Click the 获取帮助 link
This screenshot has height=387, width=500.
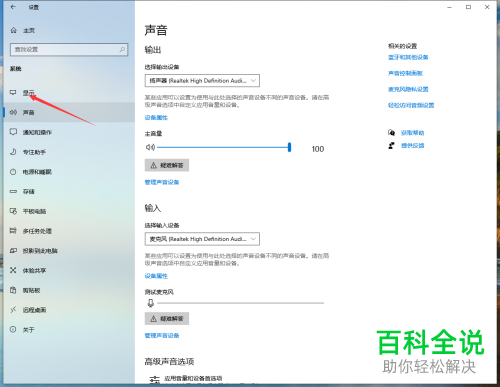(412, 133)
